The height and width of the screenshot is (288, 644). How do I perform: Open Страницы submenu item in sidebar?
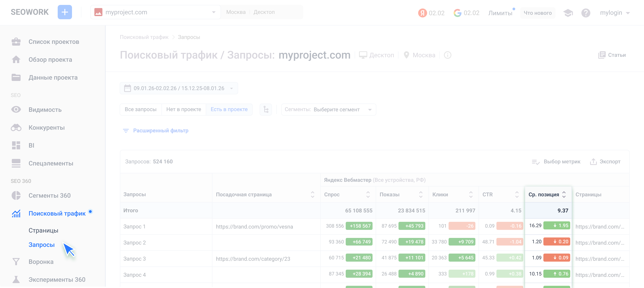43,230
